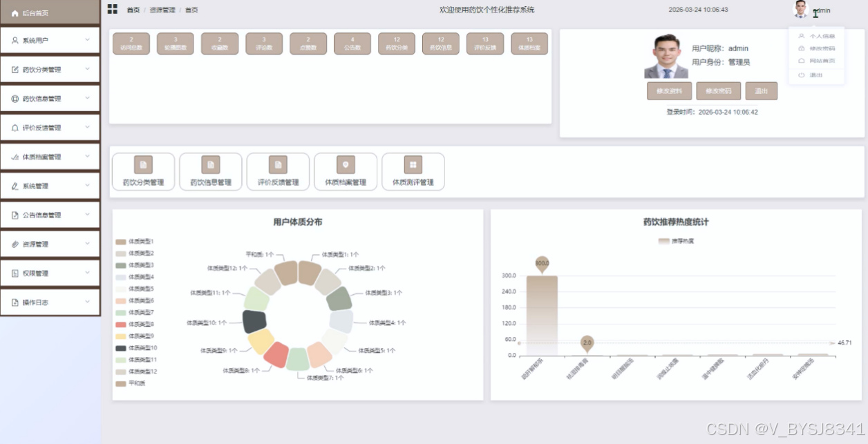Click the person icon beside 个人信息
868x444 pixels.
point(801,36)
